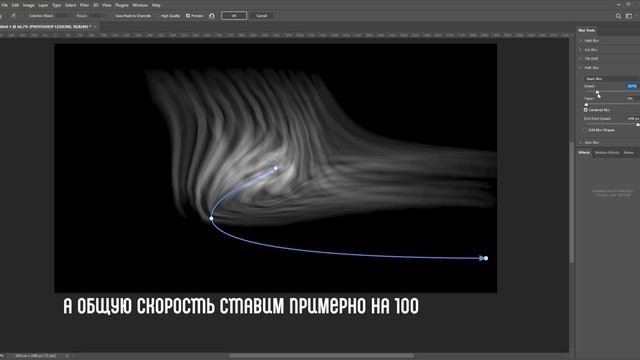Viewport: 640px width, 360px height.
Task: Open the View menu
Action: pyautogui.click(x=107, y=5)
